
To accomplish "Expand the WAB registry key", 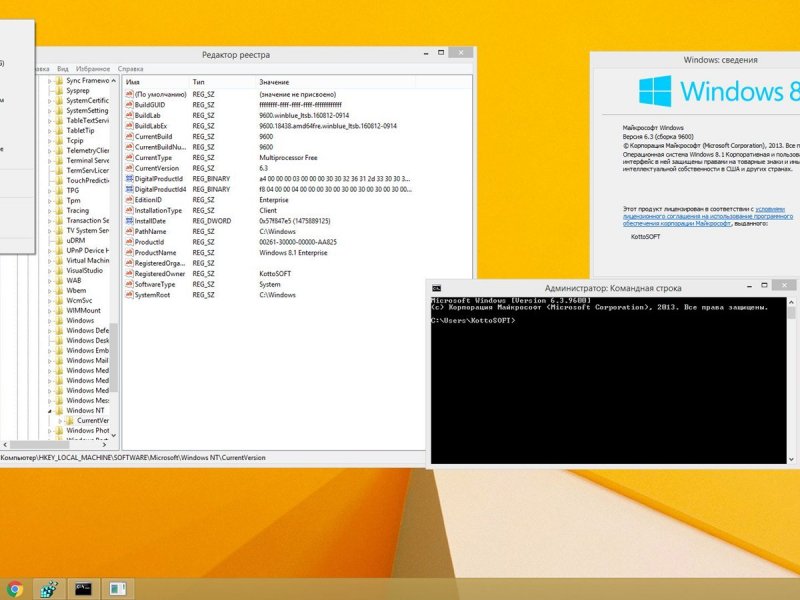I will click(49, 281).
